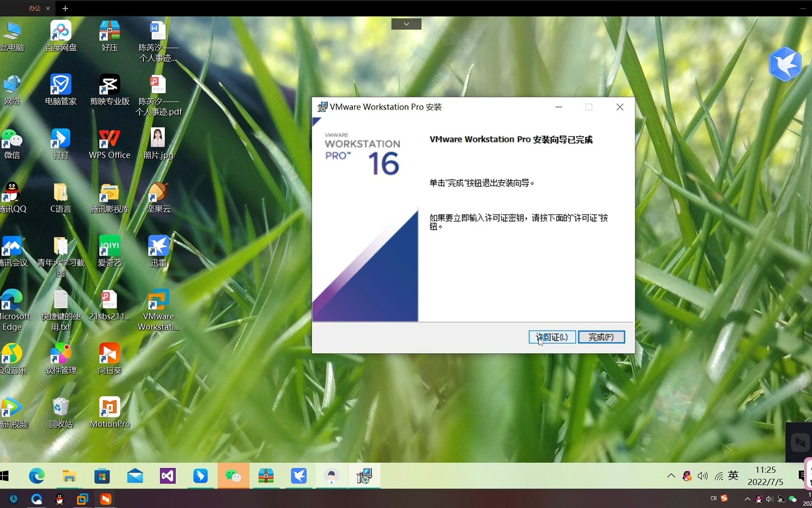Minimize the VMware installer window
Image resolution: width=812 pixels, height=508 pixels.
point(559,107)
